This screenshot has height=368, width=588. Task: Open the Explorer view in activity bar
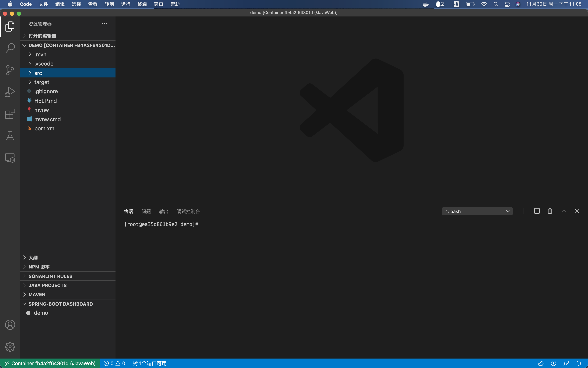[x=10, y=26]
